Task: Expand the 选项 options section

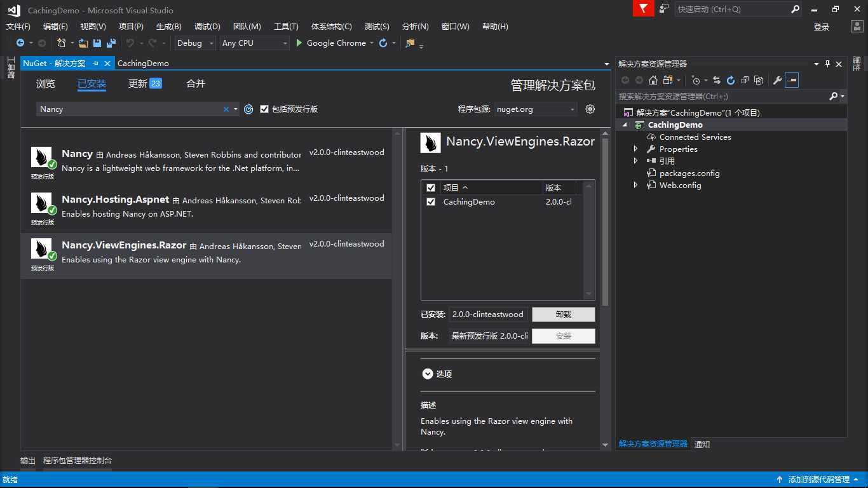Action: tap(428, 374)
